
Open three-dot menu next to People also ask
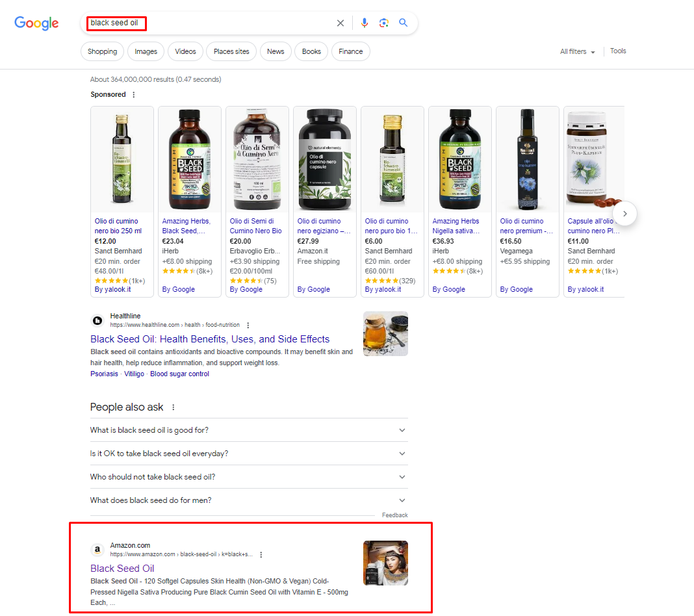(173, 407)
